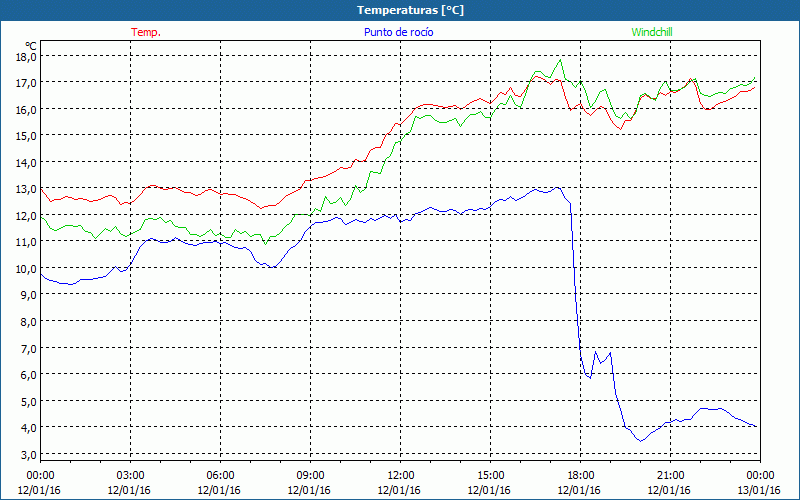
Task: Click the 8,0 y-axis value
Action: coord(28,321)
